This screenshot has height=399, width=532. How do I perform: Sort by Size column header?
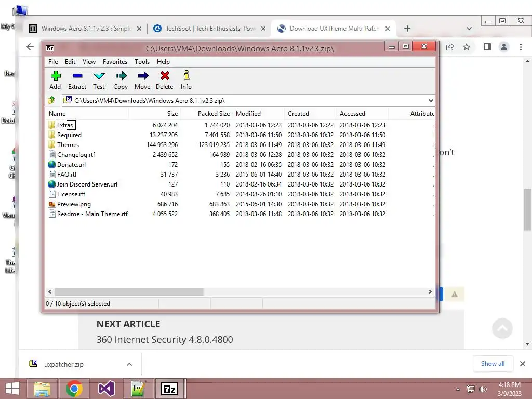point(154,114)
